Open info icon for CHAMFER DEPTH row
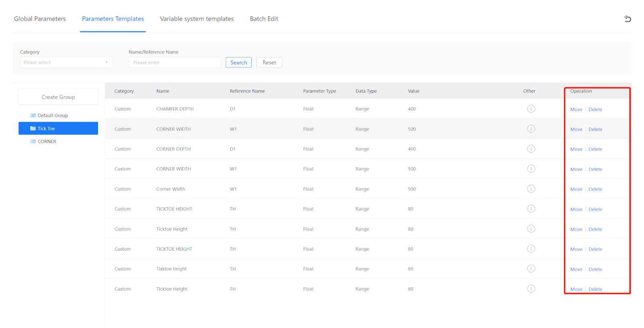644x328 pixels. [x=531, y=109]
